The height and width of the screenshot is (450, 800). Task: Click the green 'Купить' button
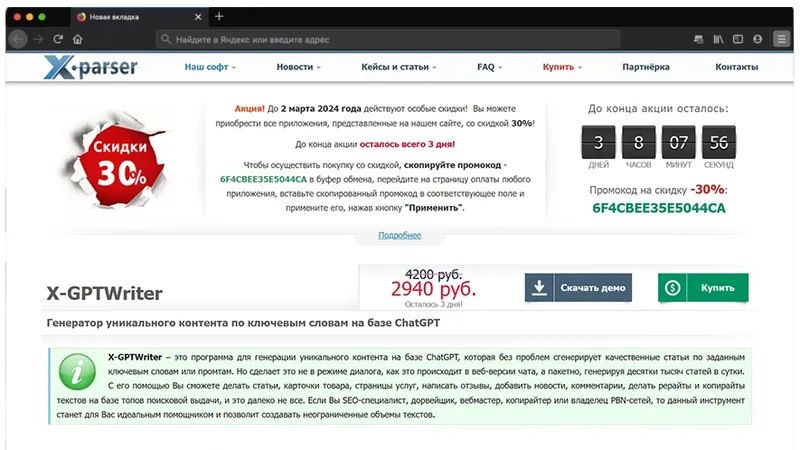tap(703, 288)
